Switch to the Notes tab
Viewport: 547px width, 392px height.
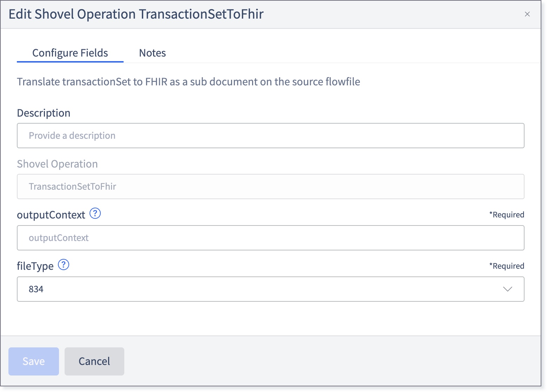152,53
